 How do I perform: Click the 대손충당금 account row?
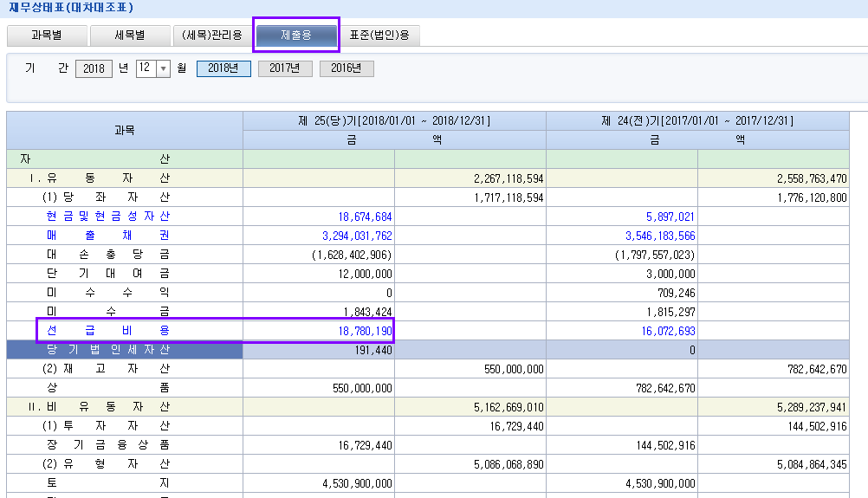(108, 255)
